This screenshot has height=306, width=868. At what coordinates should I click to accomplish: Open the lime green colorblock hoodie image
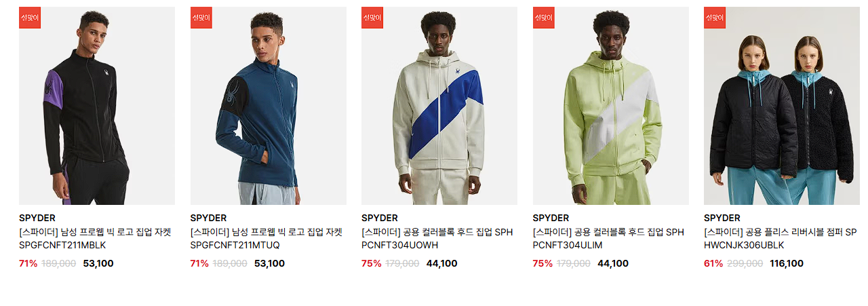click(x=611, y=106)
